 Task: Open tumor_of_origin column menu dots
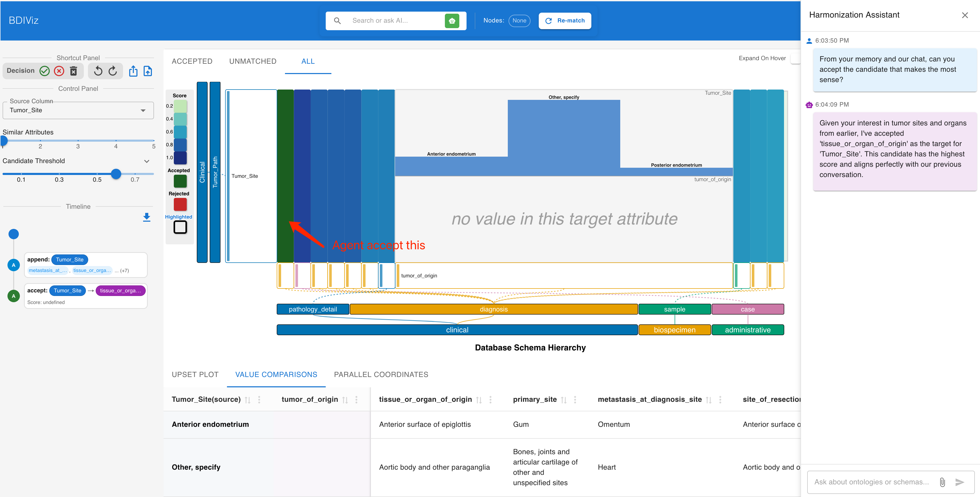[356, 399]
